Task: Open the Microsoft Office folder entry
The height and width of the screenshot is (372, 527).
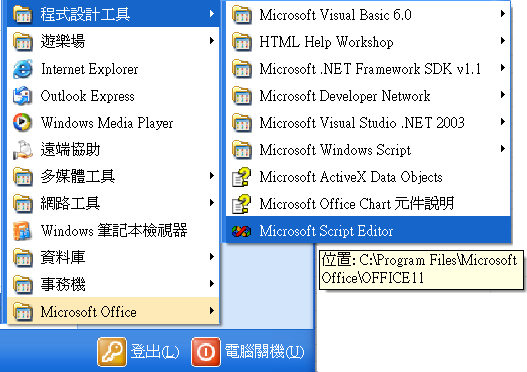Action: (113, 311)
